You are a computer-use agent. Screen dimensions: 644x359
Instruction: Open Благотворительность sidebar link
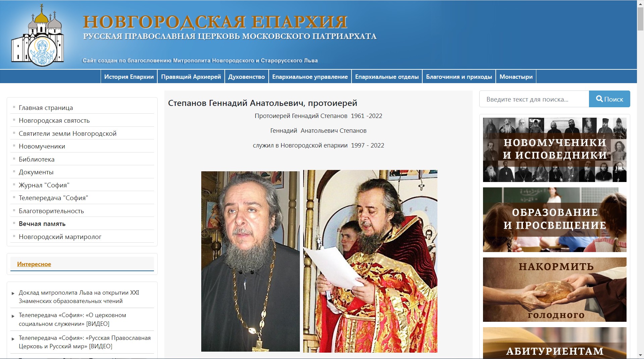(51, 211)
